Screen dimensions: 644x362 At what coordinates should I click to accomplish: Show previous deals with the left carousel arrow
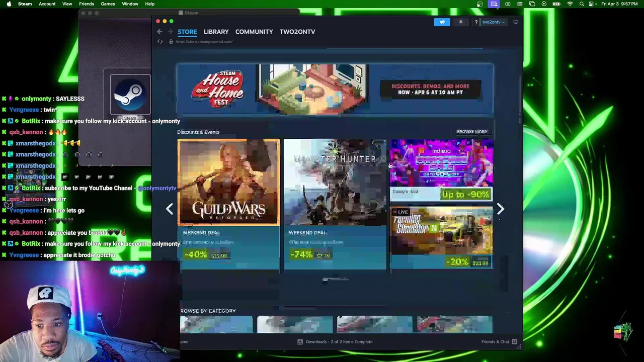[x=170, y=209]
